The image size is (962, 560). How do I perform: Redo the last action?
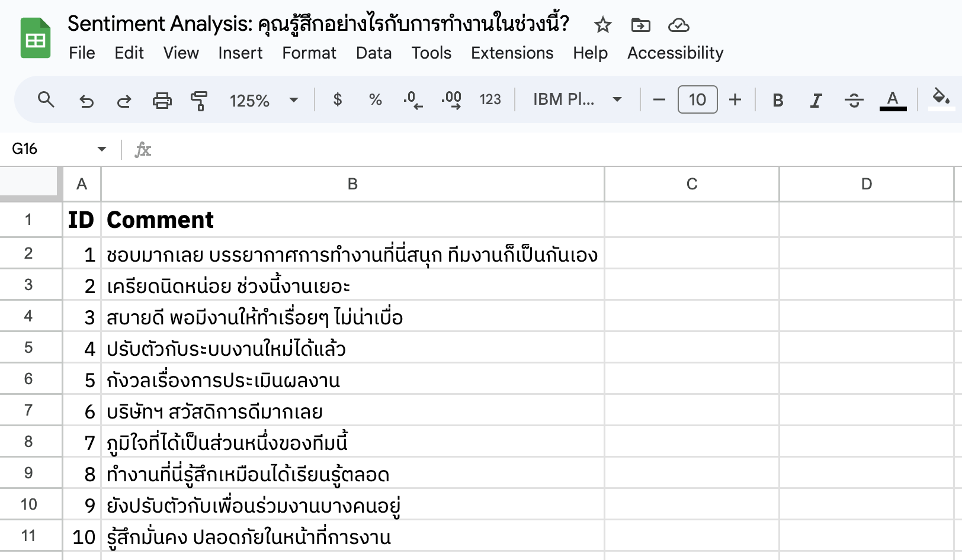point(124,99)
